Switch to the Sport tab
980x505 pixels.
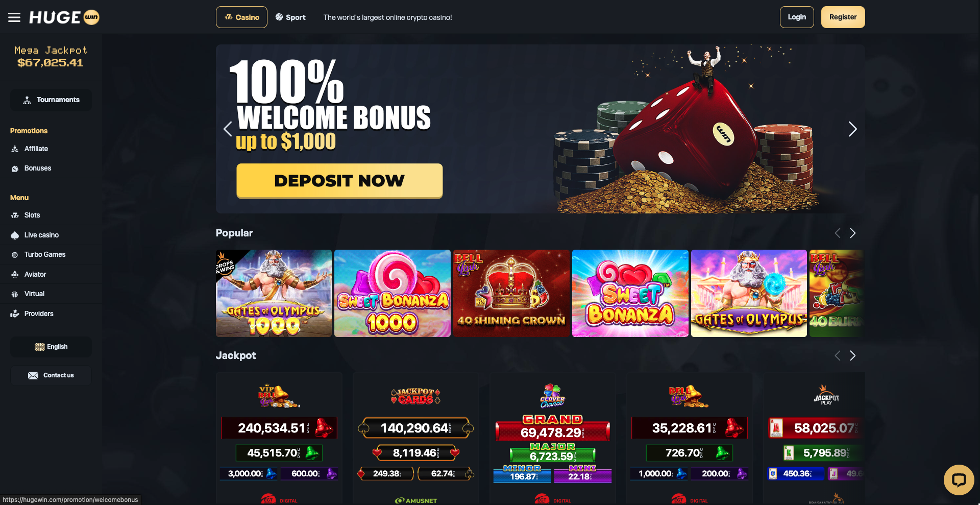coord(290,17)
